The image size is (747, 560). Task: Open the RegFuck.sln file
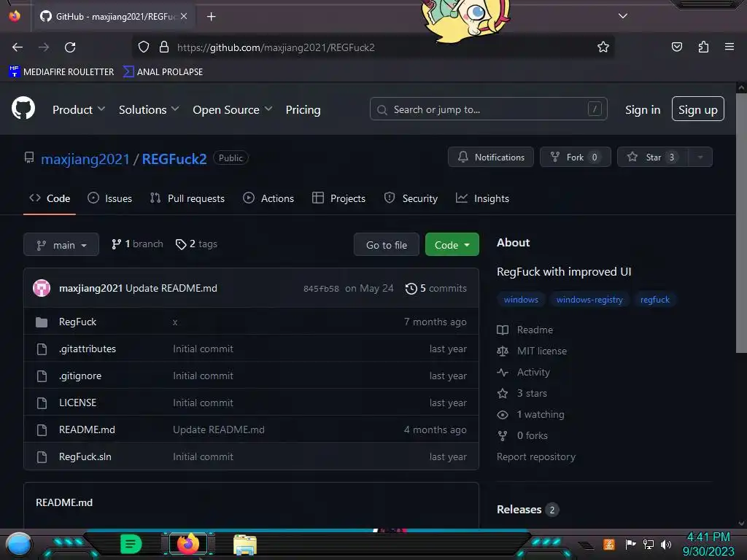tap(85, 456)
